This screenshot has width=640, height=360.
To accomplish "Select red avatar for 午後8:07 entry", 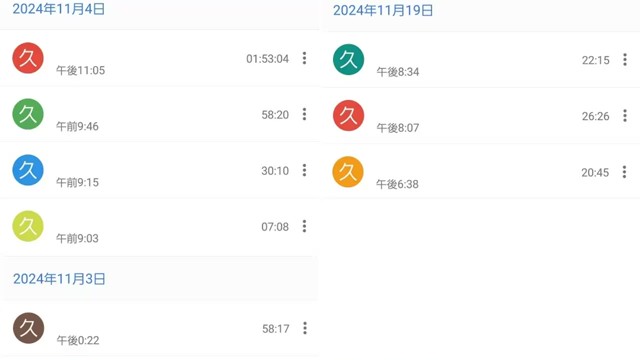I will click(349, 116).
